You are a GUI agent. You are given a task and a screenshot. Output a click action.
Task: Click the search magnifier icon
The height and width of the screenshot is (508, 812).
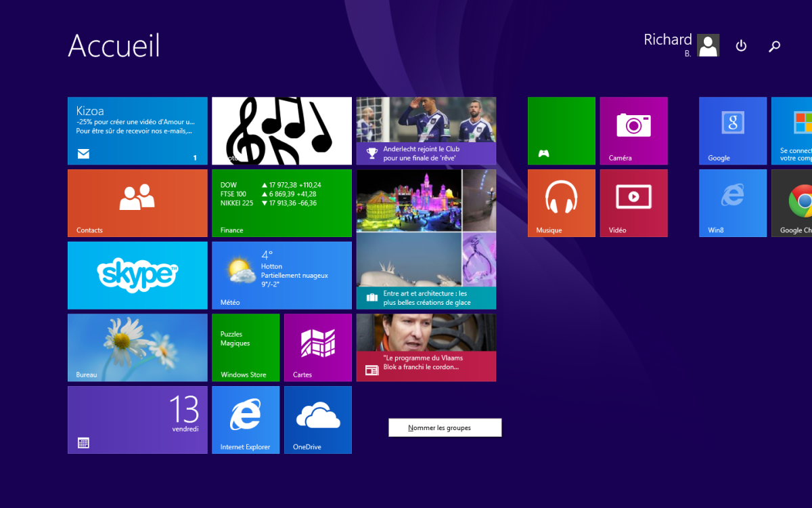(775, 46)
